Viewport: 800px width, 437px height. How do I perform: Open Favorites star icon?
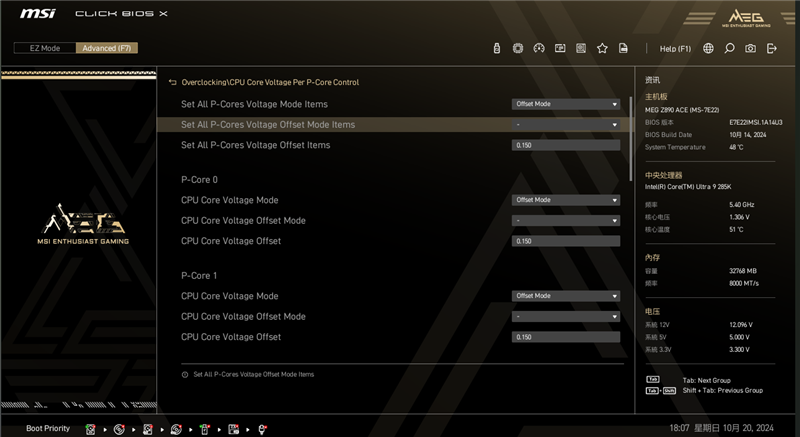602,48
